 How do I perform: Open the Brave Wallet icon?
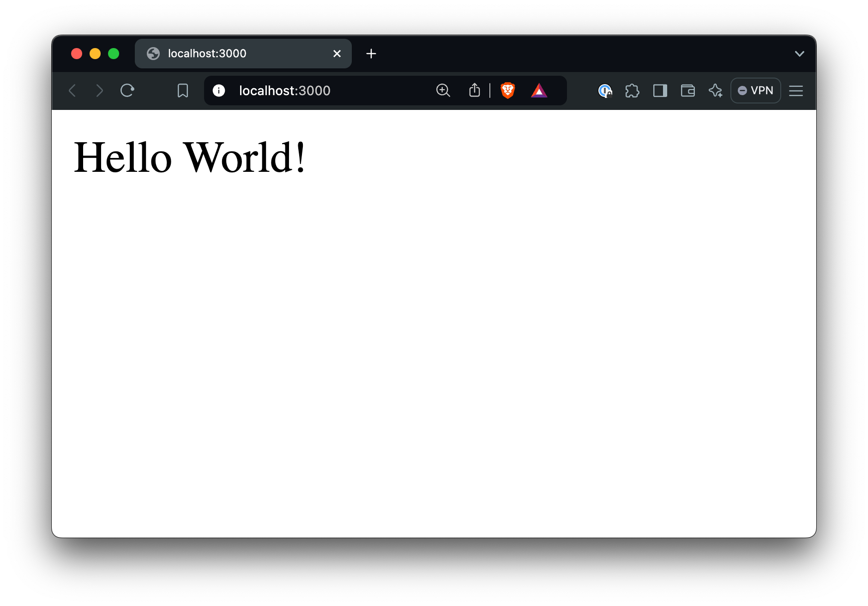[687, 91]
